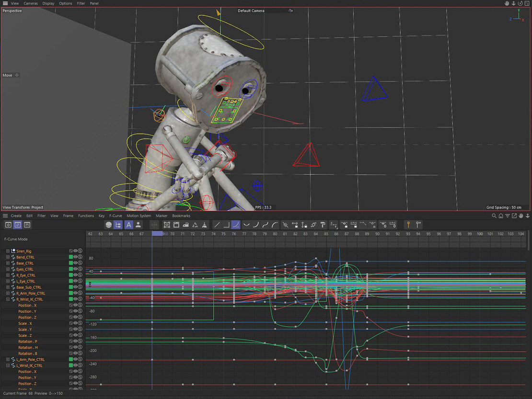Toggle the green layer box on Base_CTRL
Viewport: 532px width, 399px height.
71,263
